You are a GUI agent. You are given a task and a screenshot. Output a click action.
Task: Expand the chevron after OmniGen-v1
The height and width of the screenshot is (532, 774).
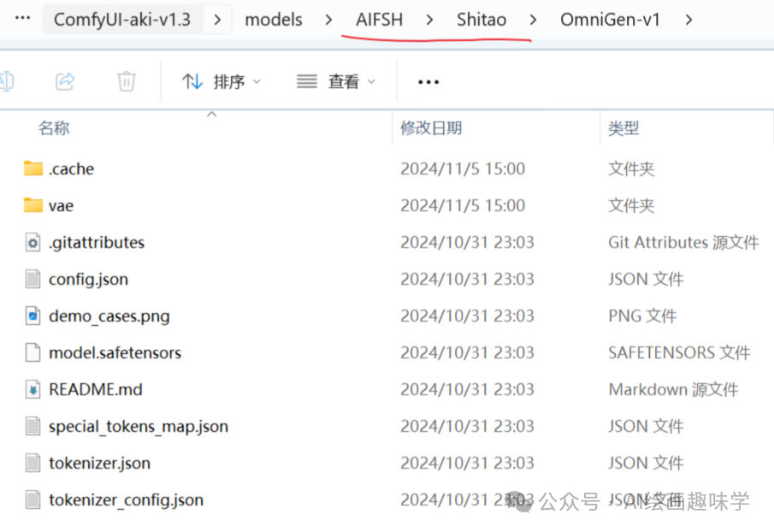coord(689,20)
